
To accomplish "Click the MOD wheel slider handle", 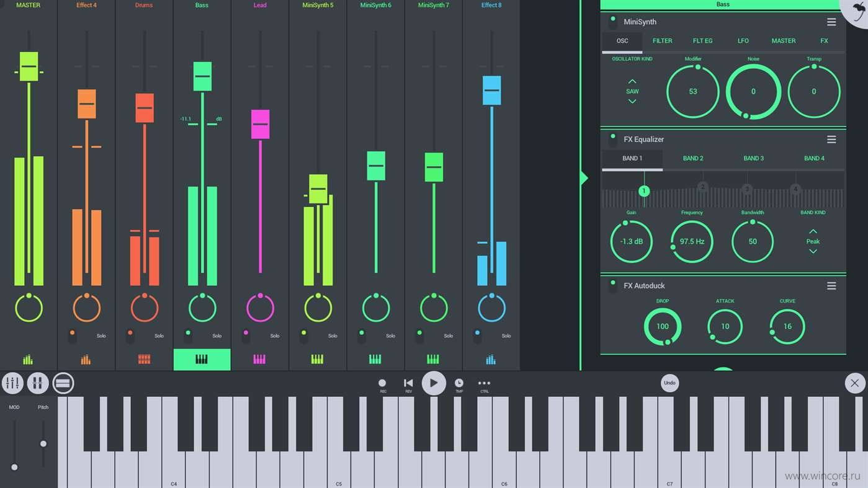I will point(14,467).
